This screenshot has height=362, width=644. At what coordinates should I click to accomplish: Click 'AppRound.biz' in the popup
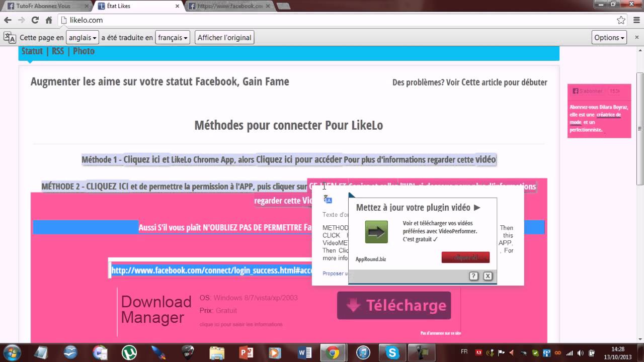tap(371, 259)
